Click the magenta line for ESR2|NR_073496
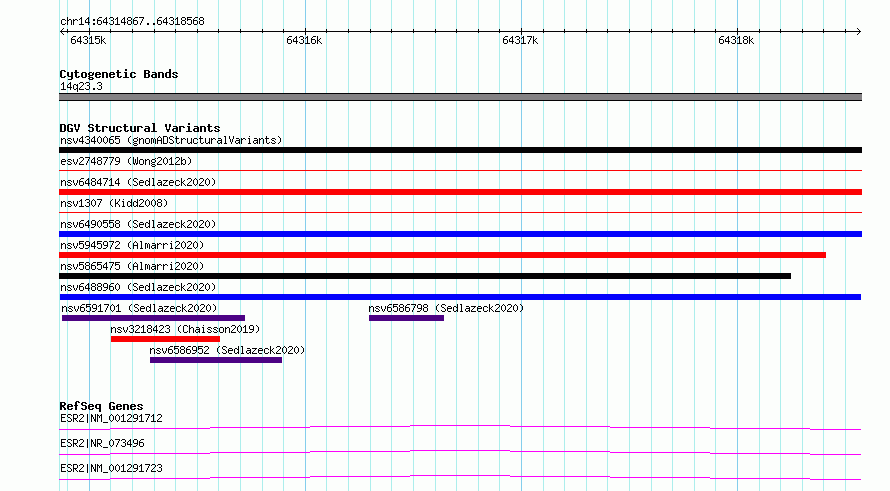 coord(460,452)
